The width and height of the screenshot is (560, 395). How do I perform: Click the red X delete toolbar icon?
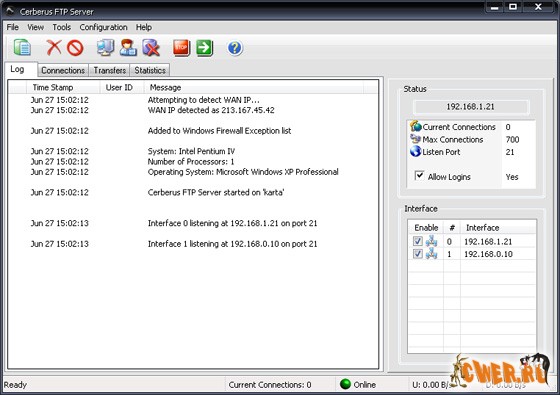pos(54,48)
